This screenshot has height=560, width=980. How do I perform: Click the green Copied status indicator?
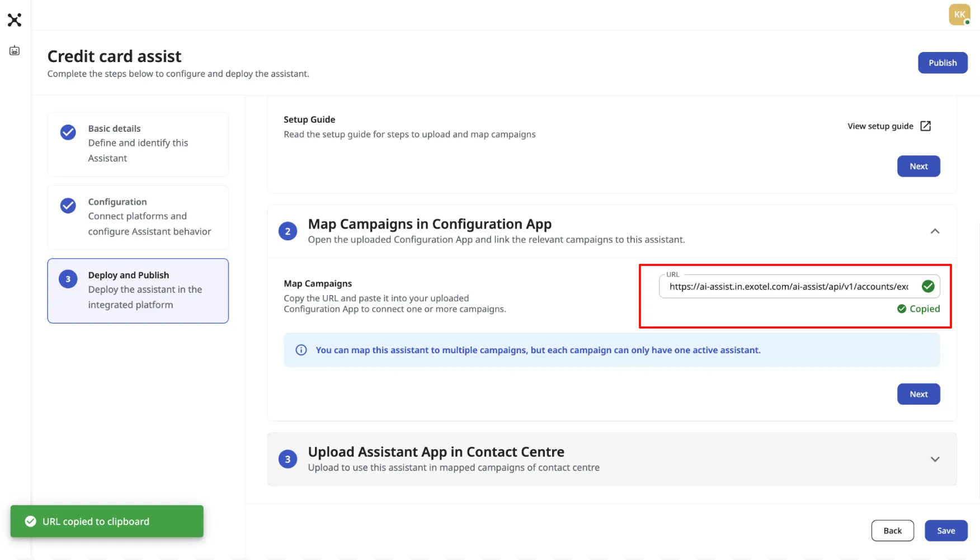point(918,309)
